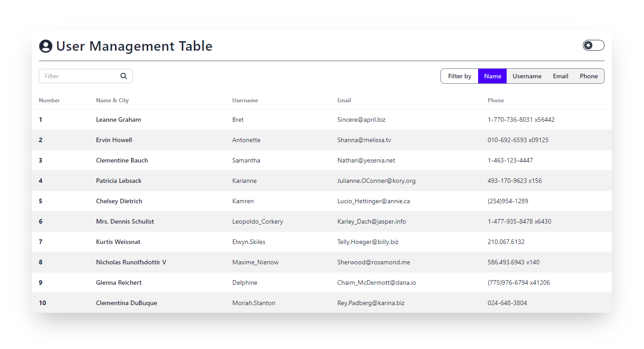Click phone 493-170-9623 x156
The height and width of the screenshot is (349, 644).
pyautogui.click(x=515, y=181)
